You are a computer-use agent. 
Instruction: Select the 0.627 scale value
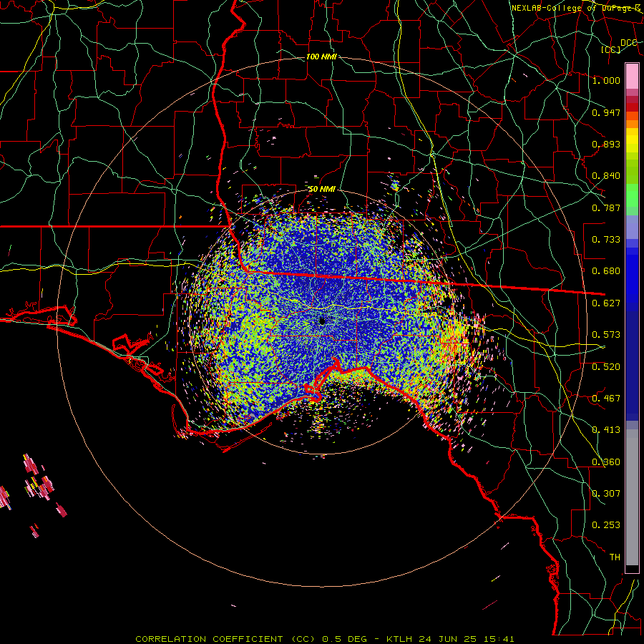coord(606,303)
